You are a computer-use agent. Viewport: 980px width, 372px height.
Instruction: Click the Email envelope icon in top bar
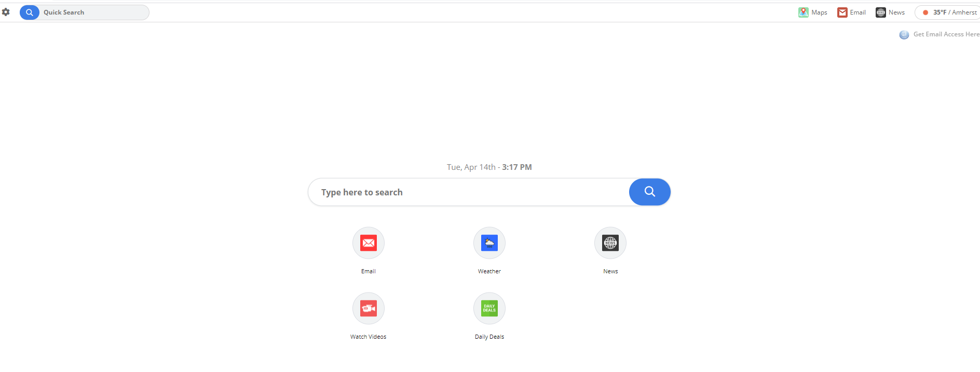(842, 12)
